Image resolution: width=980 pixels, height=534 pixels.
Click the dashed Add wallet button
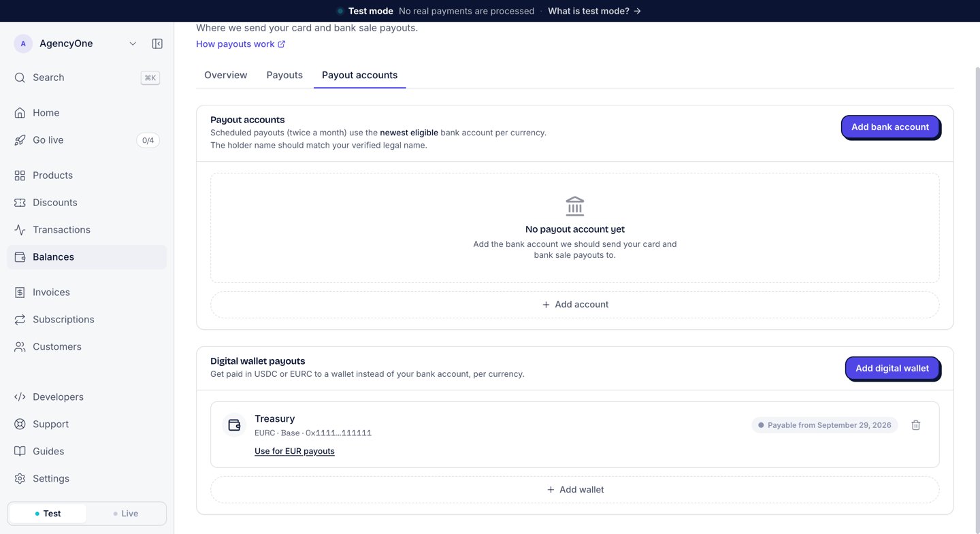click(x=575, y=490)
